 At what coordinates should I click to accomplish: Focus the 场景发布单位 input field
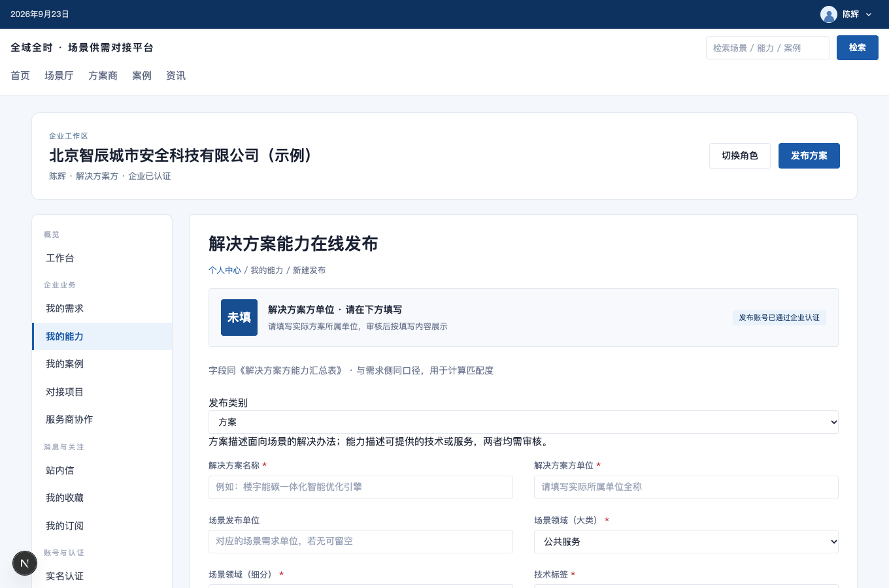(361, 542)
